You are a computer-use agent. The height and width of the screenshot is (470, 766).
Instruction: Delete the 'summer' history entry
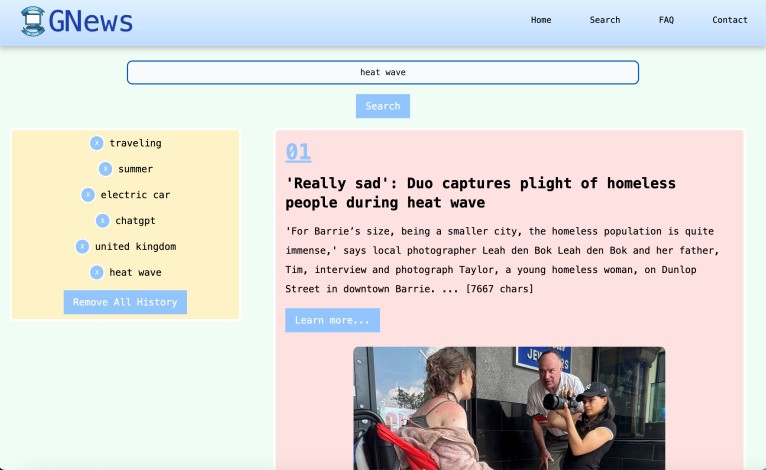[105, 169]
